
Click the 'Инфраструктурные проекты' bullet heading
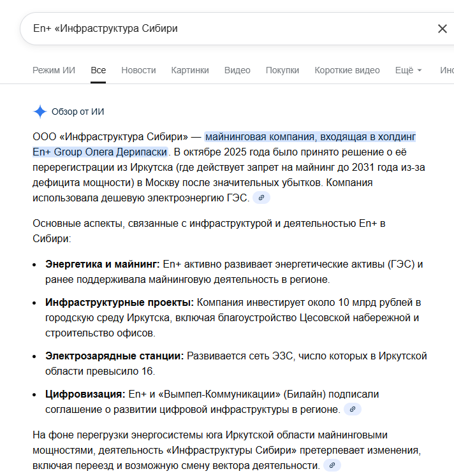tap(119, 302)
